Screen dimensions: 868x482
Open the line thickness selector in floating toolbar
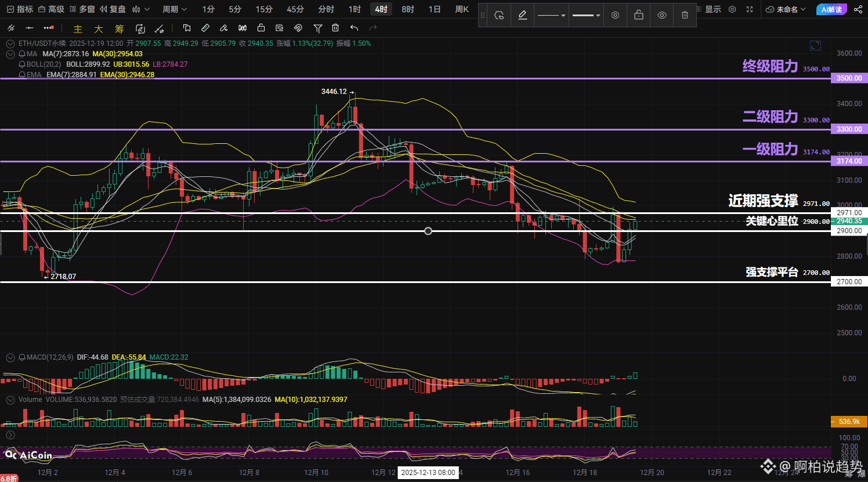tap(586, 15)
